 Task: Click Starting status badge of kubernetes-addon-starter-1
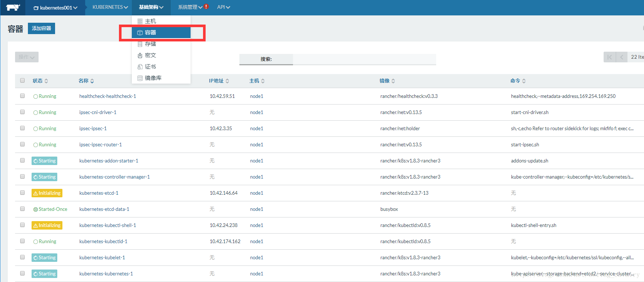(44, 161)
